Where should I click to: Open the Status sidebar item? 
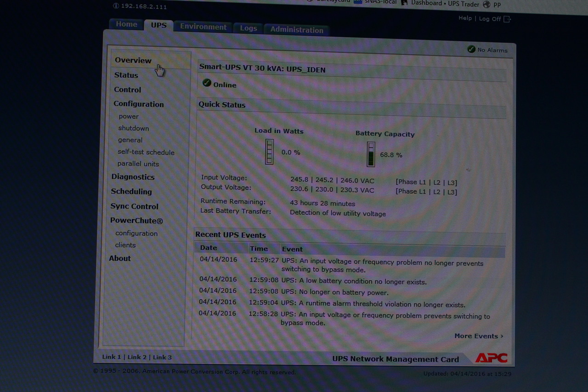(126, 75)
